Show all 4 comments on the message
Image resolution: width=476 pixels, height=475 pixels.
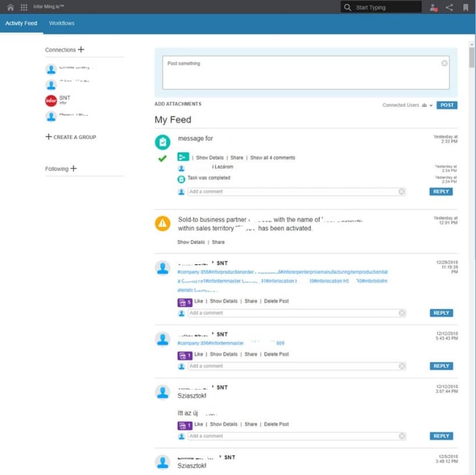point(274,157)
